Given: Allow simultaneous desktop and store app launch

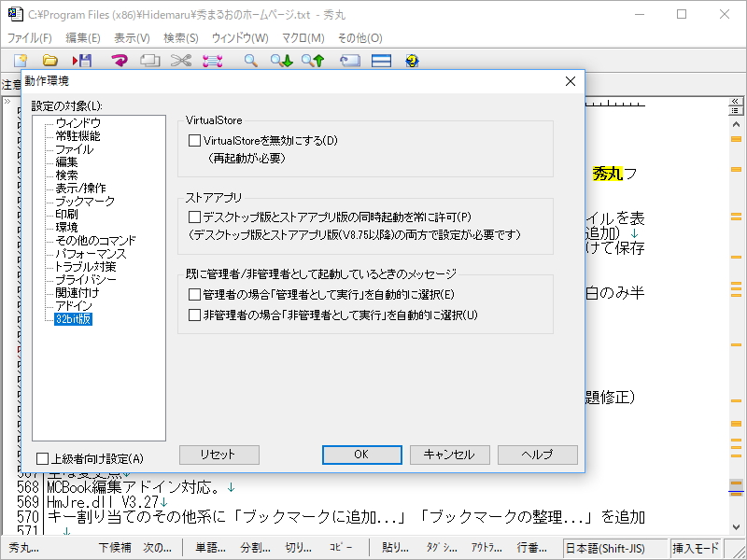Looking at the screenshot, I should tap(194, 216).
